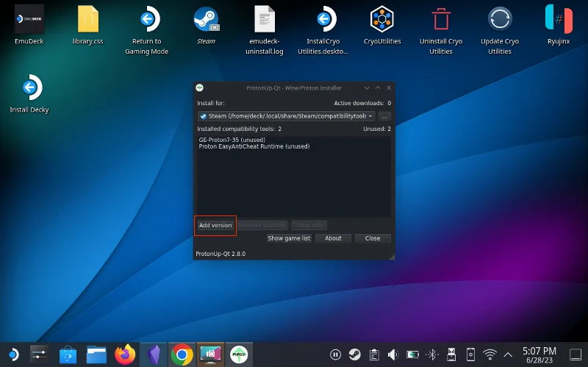
Task: Click the ProtonUp-Qt title bar app icon
Action: 199,88
